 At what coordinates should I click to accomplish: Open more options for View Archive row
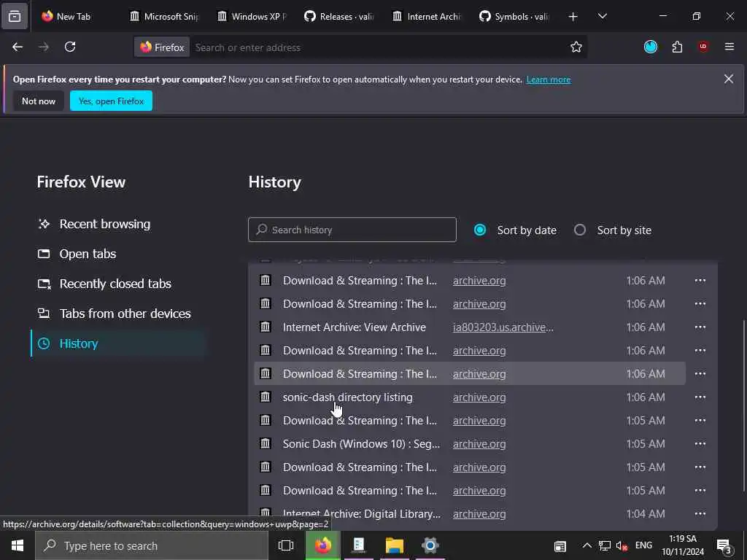coord(700,327)
